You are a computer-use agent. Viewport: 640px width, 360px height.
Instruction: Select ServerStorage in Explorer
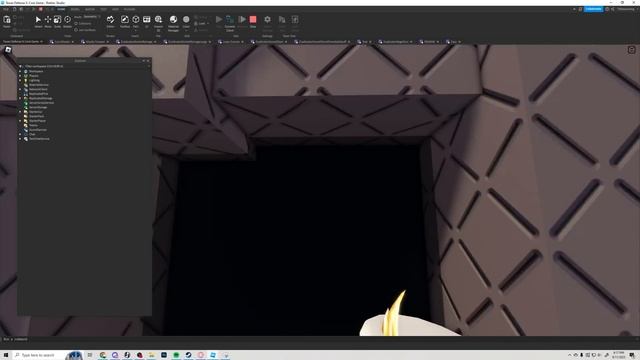coord(38,107)
